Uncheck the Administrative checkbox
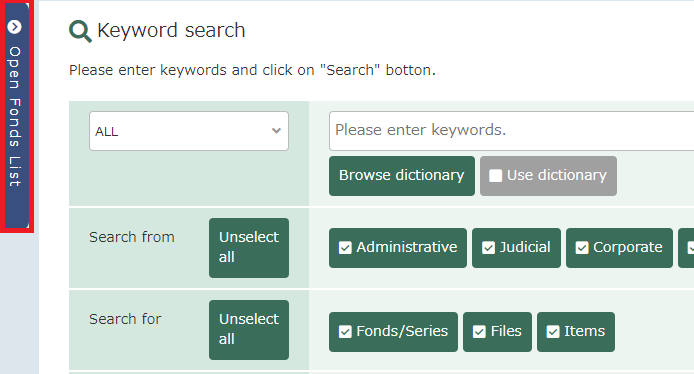Screen dimensions: 694x374 coord(345,247)
